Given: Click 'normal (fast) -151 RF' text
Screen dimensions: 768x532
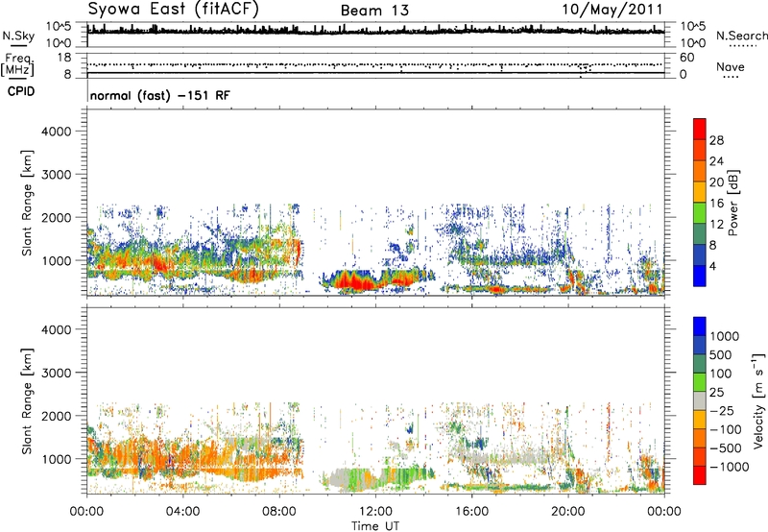Looking at the screenshot, I should 159,95.
